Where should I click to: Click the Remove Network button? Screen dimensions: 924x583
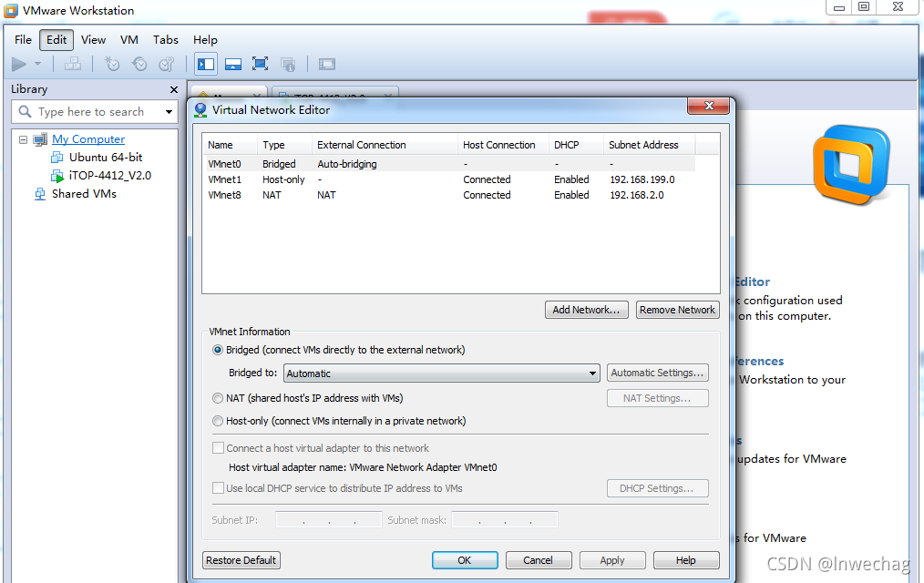pos(678,310)
